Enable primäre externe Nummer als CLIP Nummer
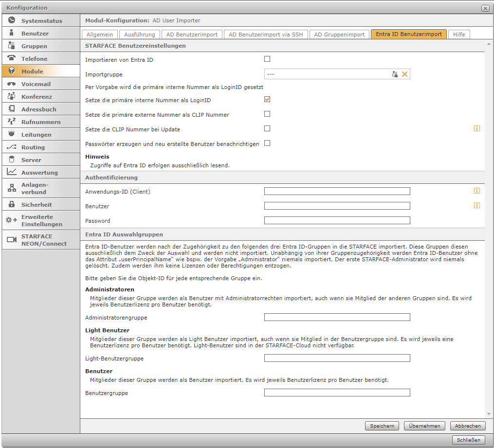494x448 pixels. pyautogui.click(x=267, y=114)
